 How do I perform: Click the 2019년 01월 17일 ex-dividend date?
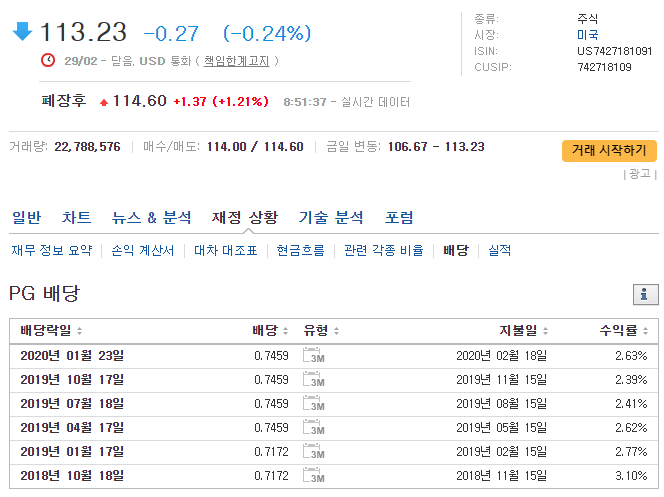point(72,452)
